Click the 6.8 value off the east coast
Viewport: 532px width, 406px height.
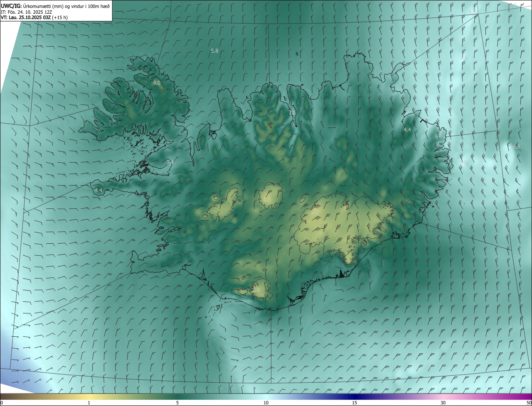pyautogui.click(x=516, y=147)
